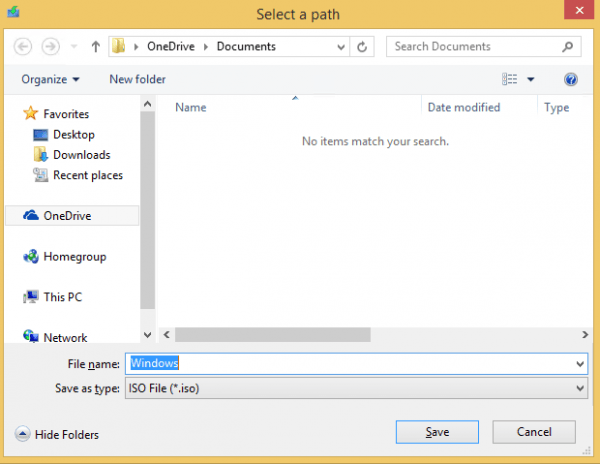
Task: Select Recent places in sidebar
Action: point(87,175)
